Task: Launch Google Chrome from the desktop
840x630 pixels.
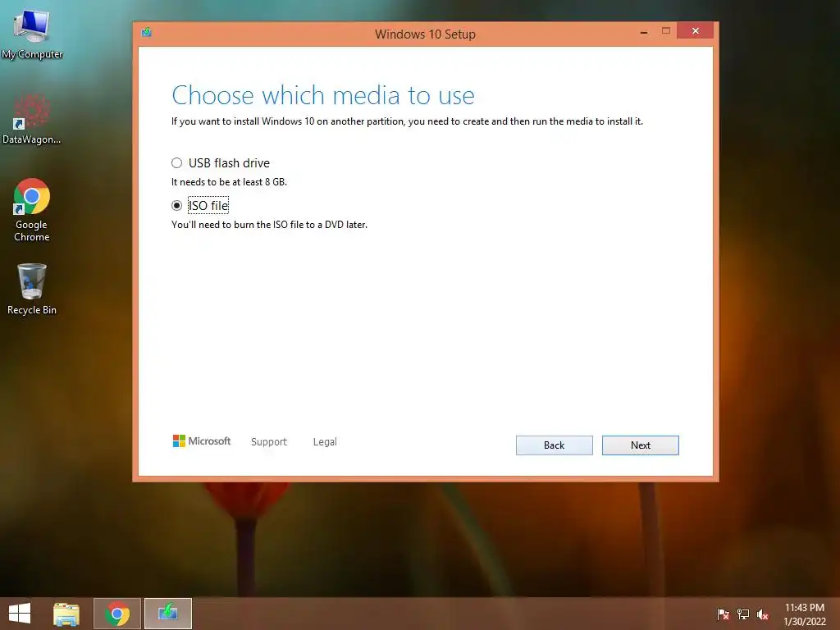Action: coord(32,209)
